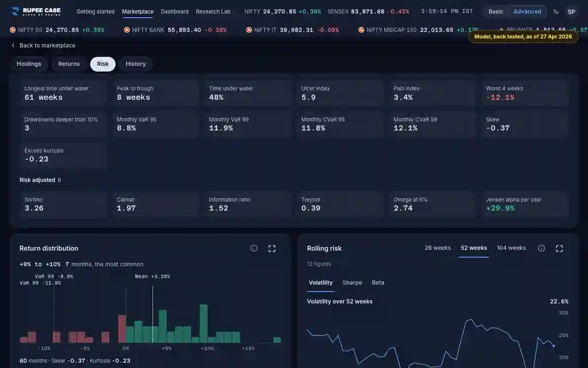Open the SP profile avatar
Screen dimensions: 588x368
click(571, 11)
